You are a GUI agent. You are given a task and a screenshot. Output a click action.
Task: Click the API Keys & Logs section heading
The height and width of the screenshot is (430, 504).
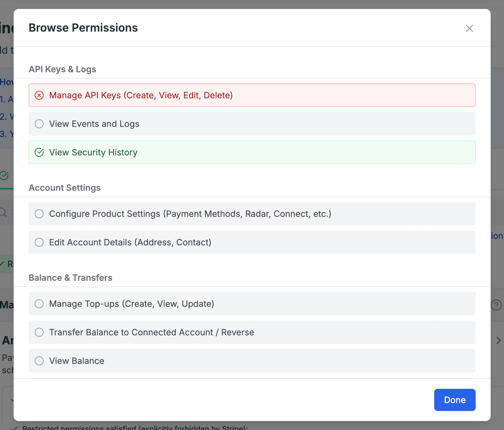(62, 69)
